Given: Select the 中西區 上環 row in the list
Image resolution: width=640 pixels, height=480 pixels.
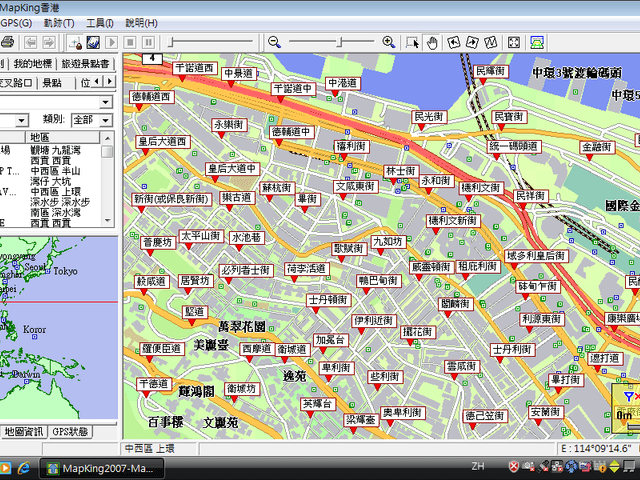Looking at the screenshot, I should click(x=56, y=191).
